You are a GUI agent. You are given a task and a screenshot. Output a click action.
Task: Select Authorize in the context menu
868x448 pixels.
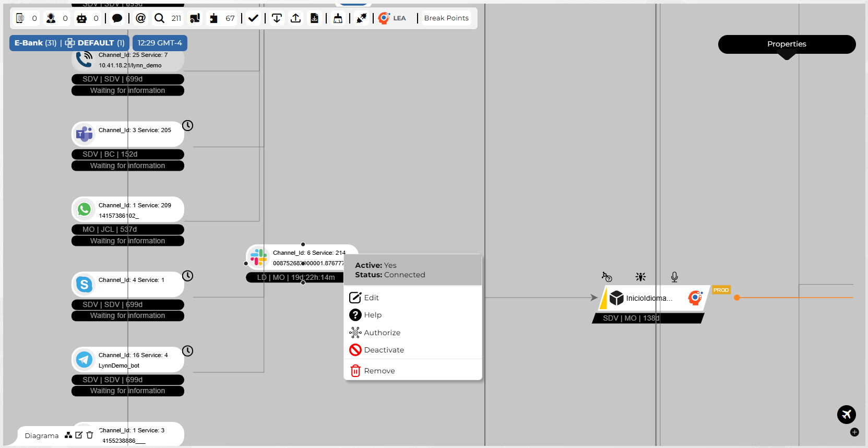coord(382,333)
